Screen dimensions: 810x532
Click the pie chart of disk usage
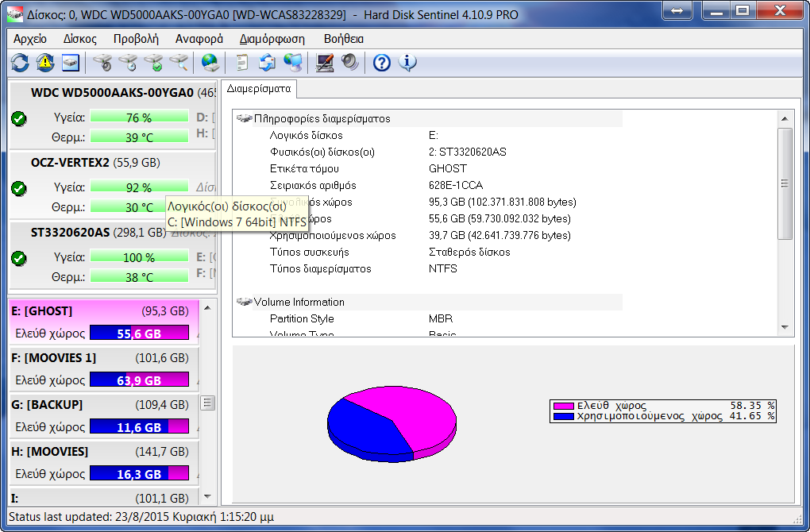[x=392, y=424]
